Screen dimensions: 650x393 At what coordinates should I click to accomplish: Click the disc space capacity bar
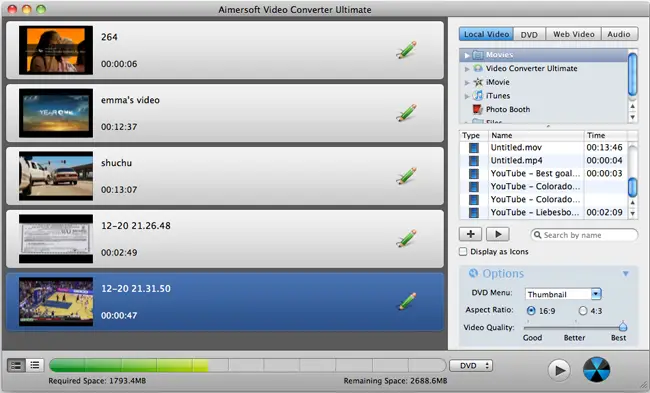coord(247,365)
